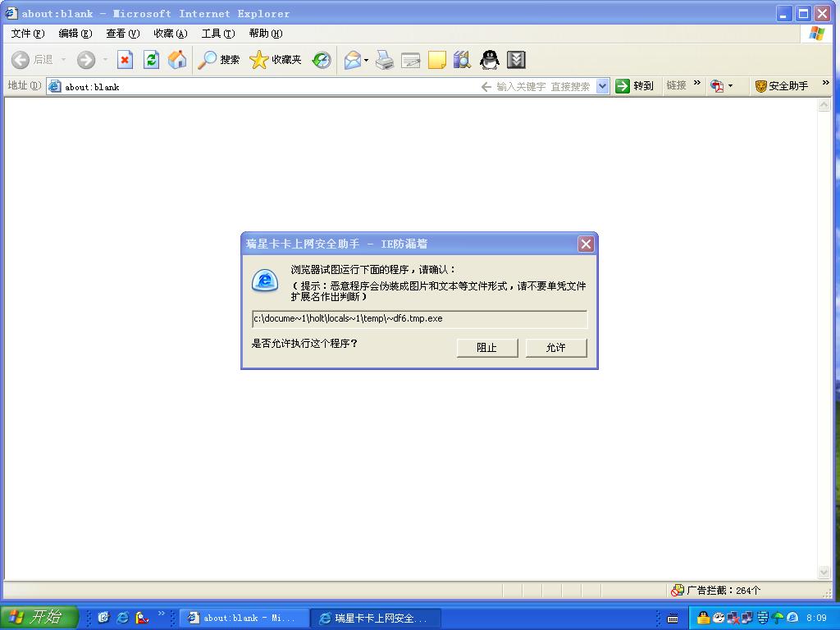The width and height of the screenshot is (840, 630).
Task: Click the page scrollbar down arrow
Action: click(824, 573)
